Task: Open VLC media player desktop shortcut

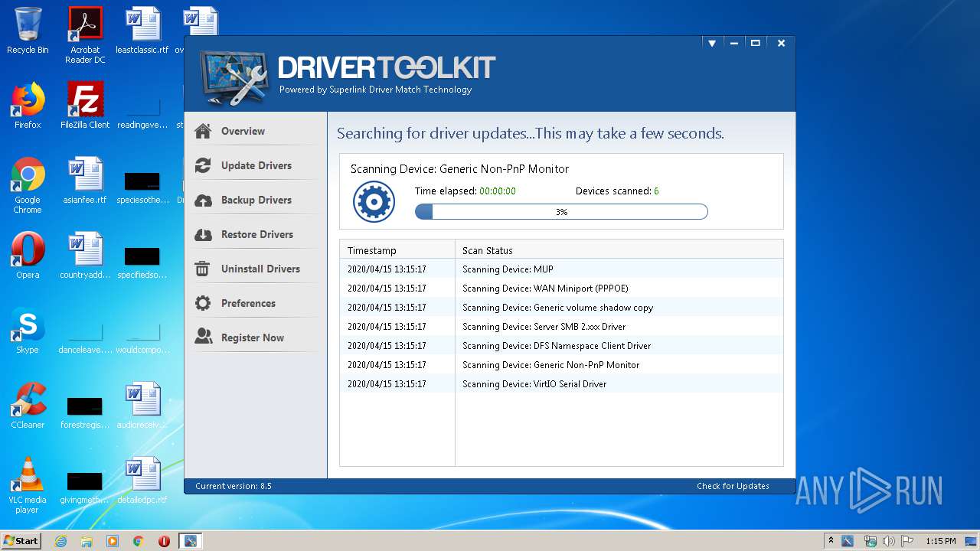Action: (28, 485)
